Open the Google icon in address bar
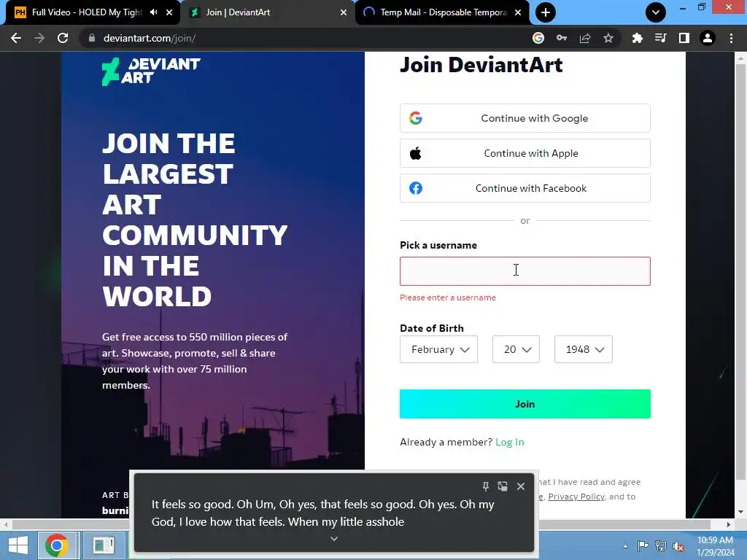The height and width of the screenshot is (560, 747). tap(538, 38)
